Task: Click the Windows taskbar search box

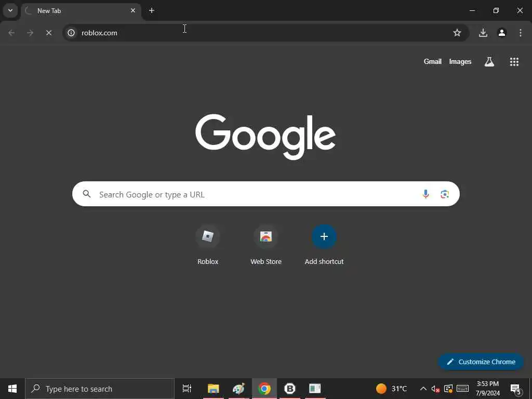Action: [x=100, y=389]
